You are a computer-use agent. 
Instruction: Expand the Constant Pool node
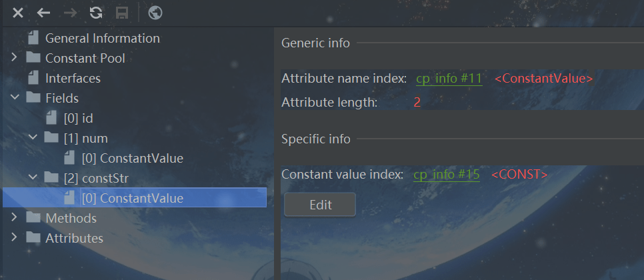(x=15, y=58)
